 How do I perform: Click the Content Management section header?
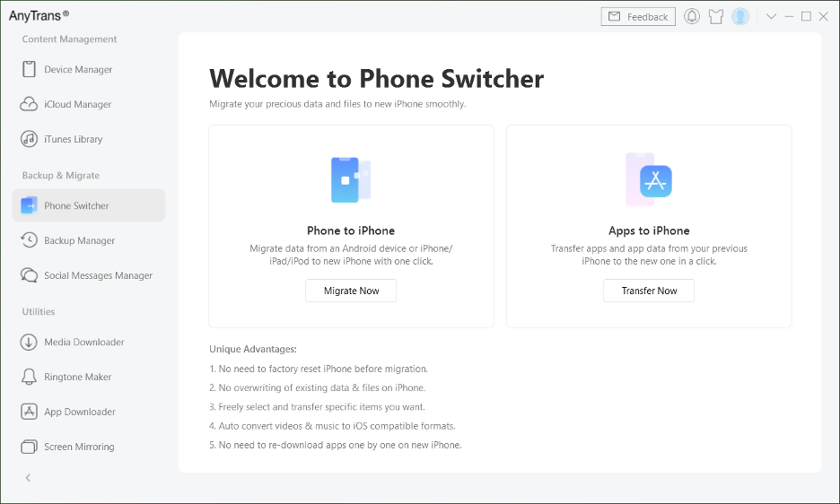click(69, 39)
